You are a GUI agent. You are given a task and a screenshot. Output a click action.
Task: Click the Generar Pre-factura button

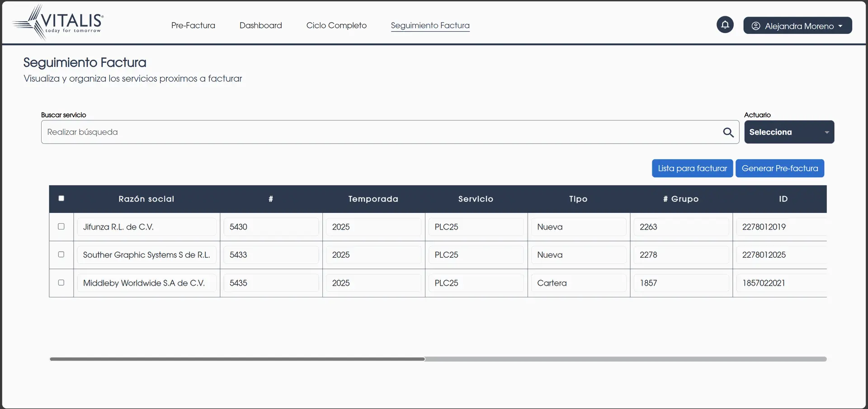click(x=779, y=169)
